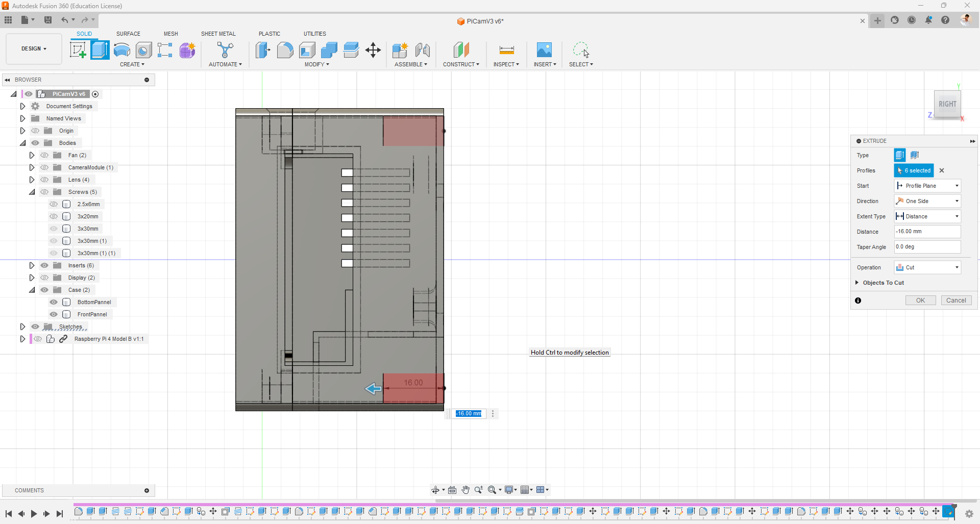980x524 pixels.
Task: Confirm the extrude with OK
Action: [920, 301]
